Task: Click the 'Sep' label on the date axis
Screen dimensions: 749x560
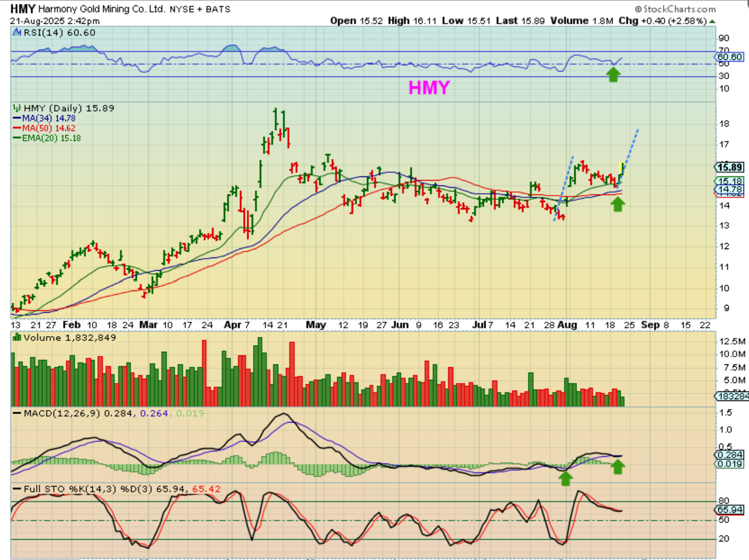Action: (650, 325)
